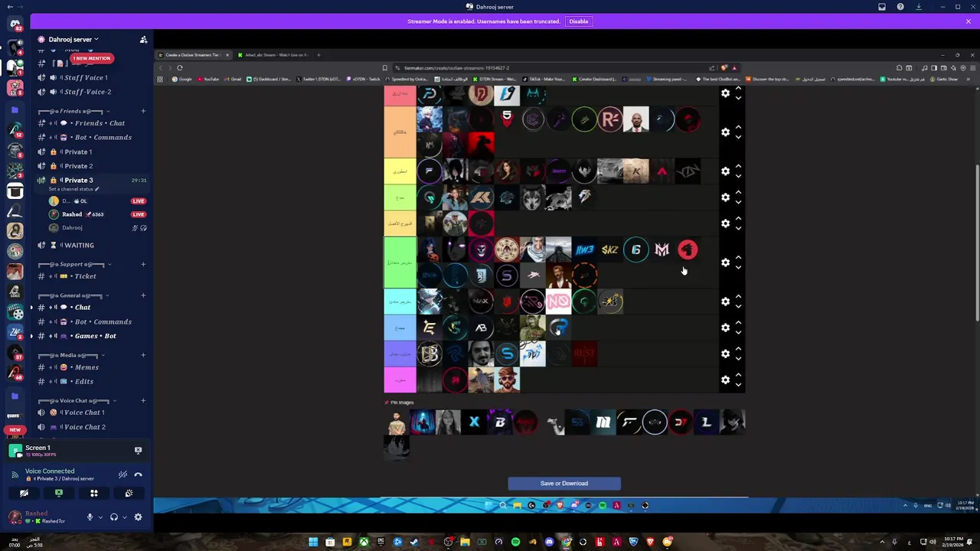Move the orange tier row up
Image resolution: width=980 pixels, height=551 pixels.
(738, 127)
